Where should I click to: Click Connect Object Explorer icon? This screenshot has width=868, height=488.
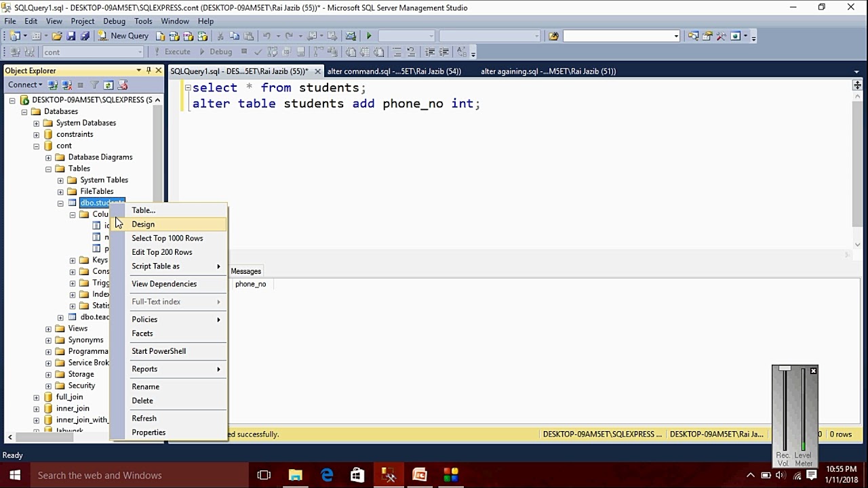(x=53, y=85)
